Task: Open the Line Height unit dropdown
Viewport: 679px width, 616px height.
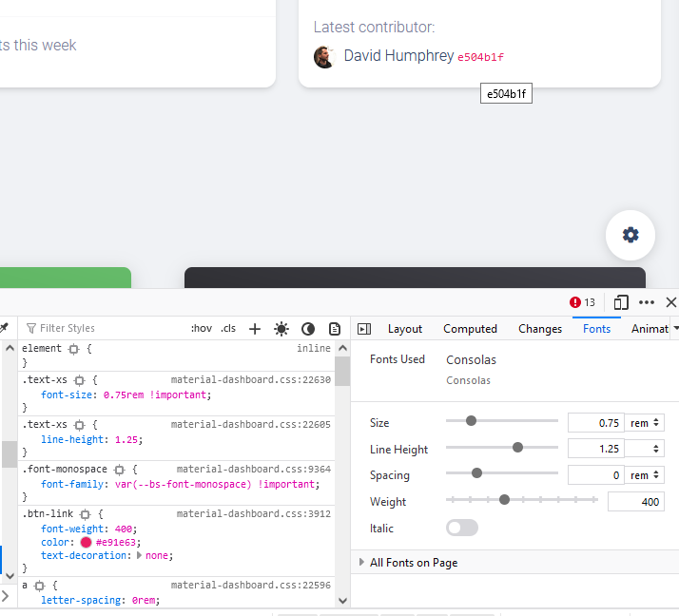Action: coord(645,449)
